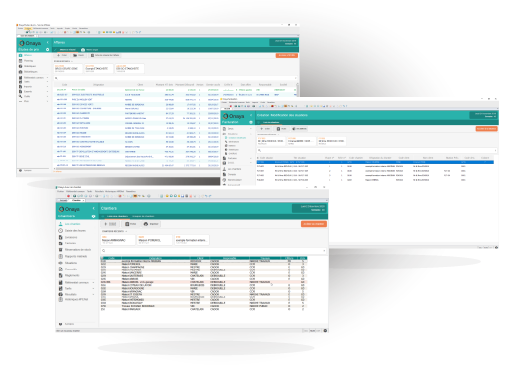The height and width of the screenshot is (376, 512).
Task: Expand 'Tarifs' in the Chantiers window sidebar
Action: [93, 288]
